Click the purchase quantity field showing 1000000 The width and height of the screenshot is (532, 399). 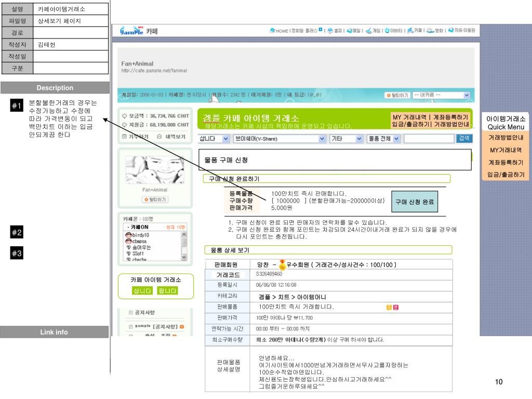click(288, 201)
